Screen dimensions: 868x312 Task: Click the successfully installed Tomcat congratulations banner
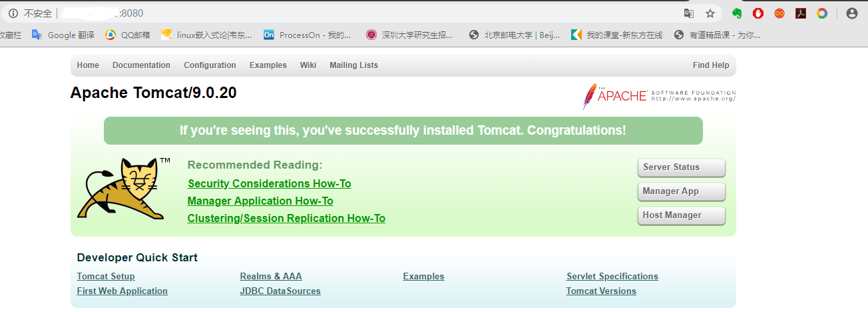403,131
